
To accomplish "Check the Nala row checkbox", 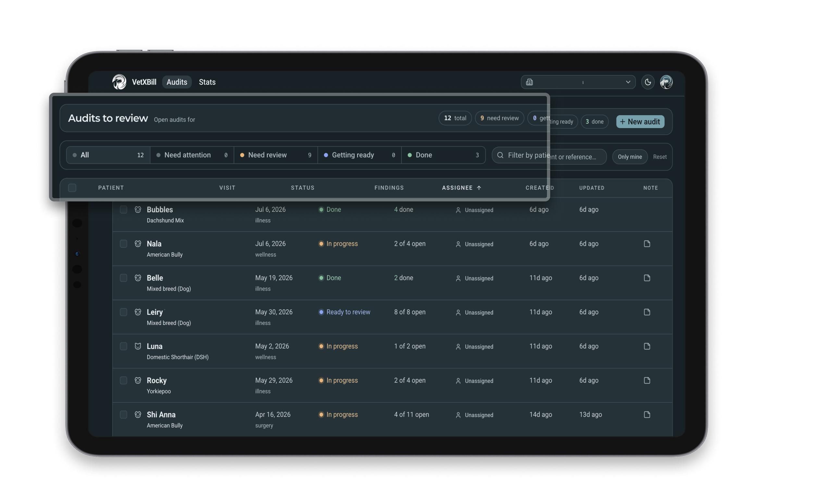I will pos(123,244).
